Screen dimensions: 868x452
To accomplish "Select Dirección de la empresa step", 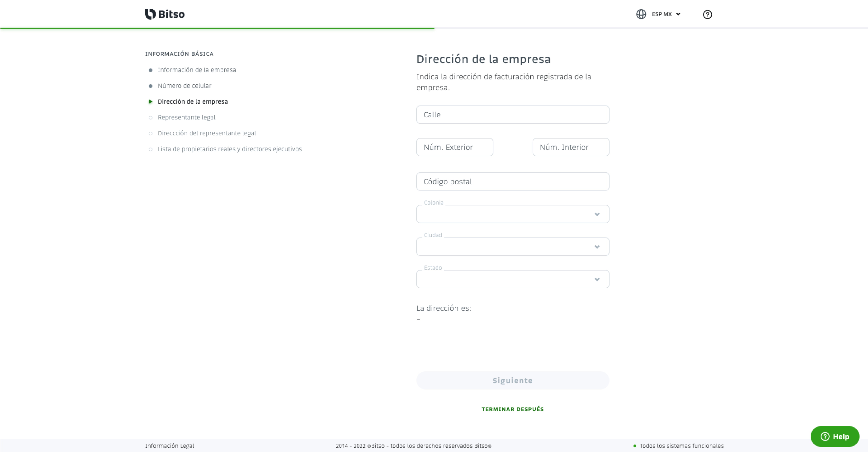I will 193,101.
